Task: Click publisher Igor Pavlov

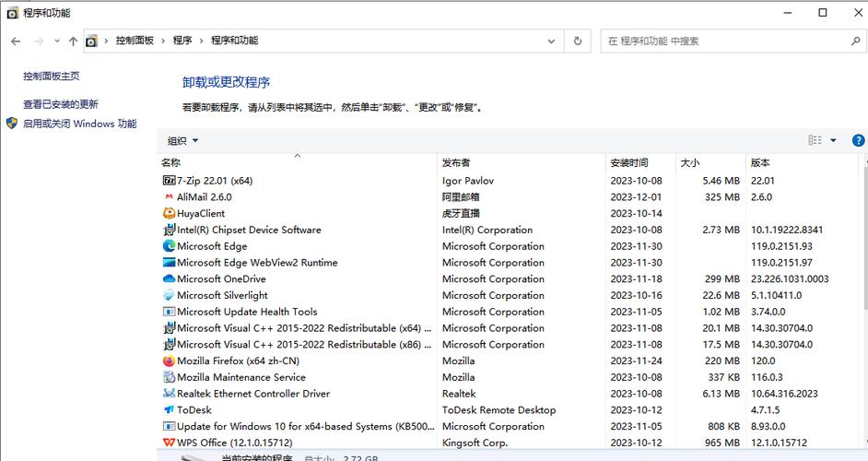Action: coord(468,181)
